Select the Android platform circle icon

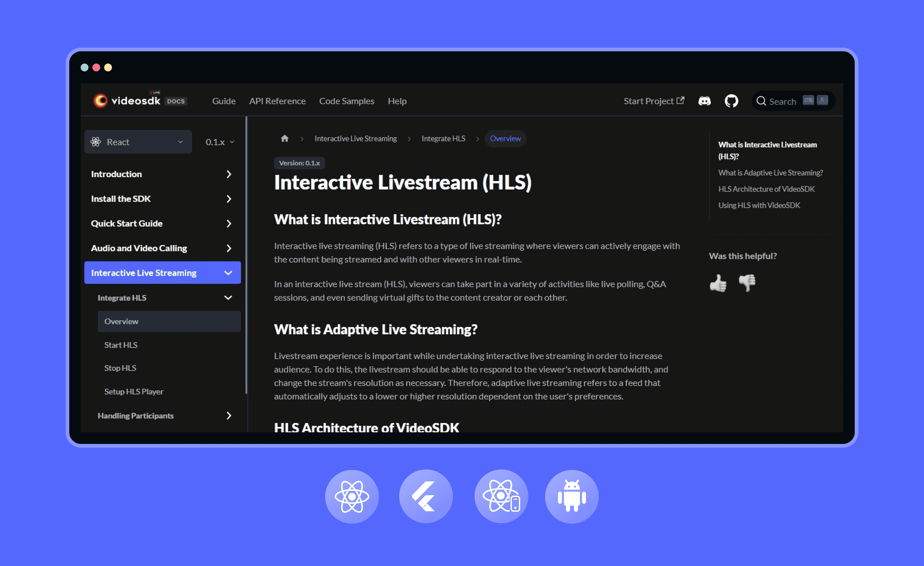coord(572,496)
